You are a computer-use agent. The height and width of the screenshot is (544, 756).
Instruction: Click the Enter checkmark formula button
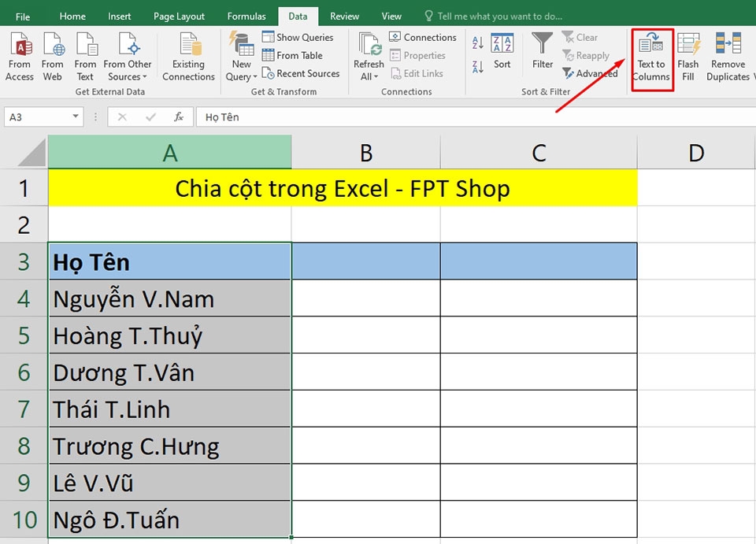(150, 117)
